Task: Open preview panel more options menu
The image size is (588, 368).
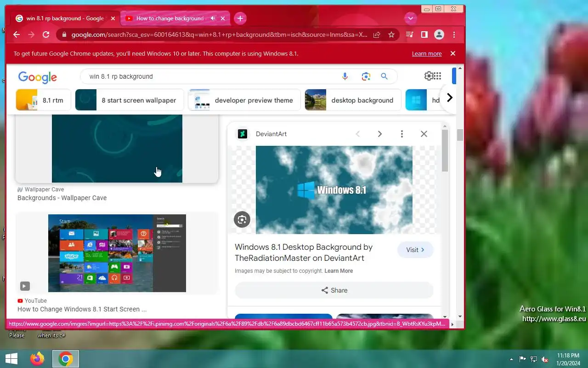Action: pos(402,134)
